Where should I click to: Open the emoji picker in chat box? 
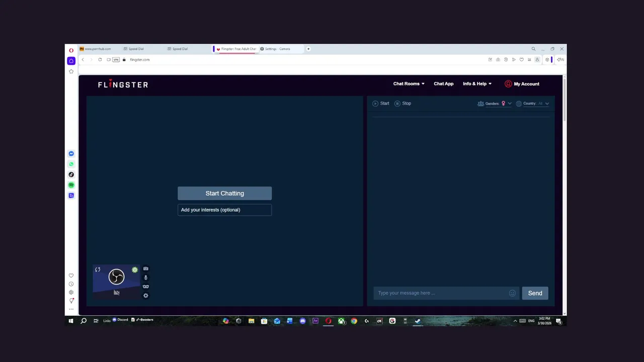tap(512, 293)
